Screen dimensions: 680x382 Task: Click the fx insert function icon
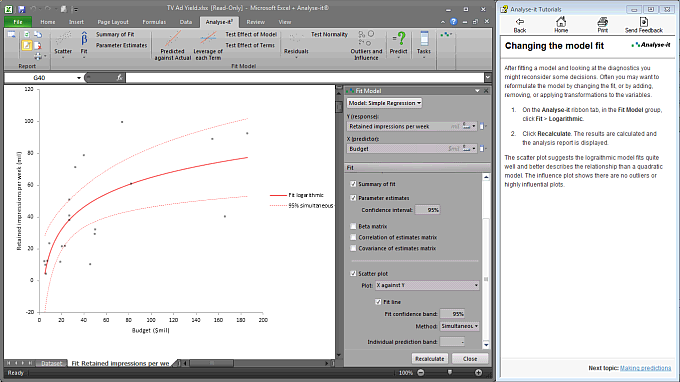point(119,78)
